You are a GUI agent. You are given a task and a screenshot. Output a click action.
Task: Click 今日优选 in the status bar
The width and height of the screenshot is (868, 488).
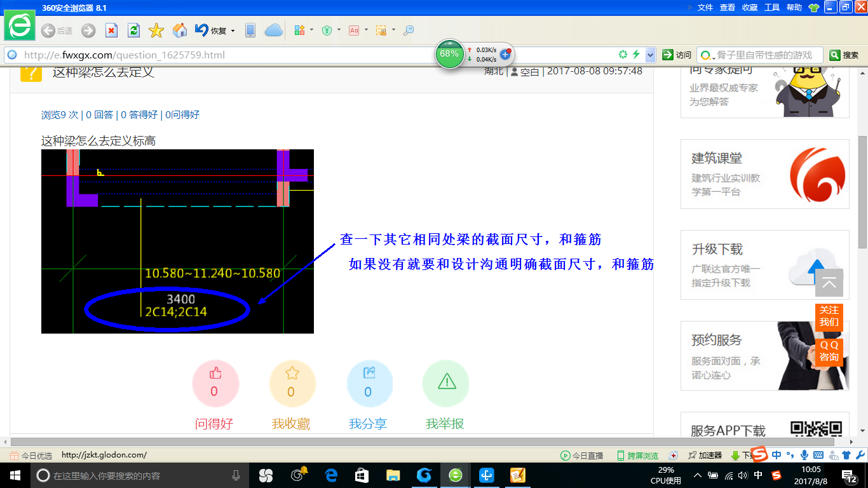click(32, 456)
